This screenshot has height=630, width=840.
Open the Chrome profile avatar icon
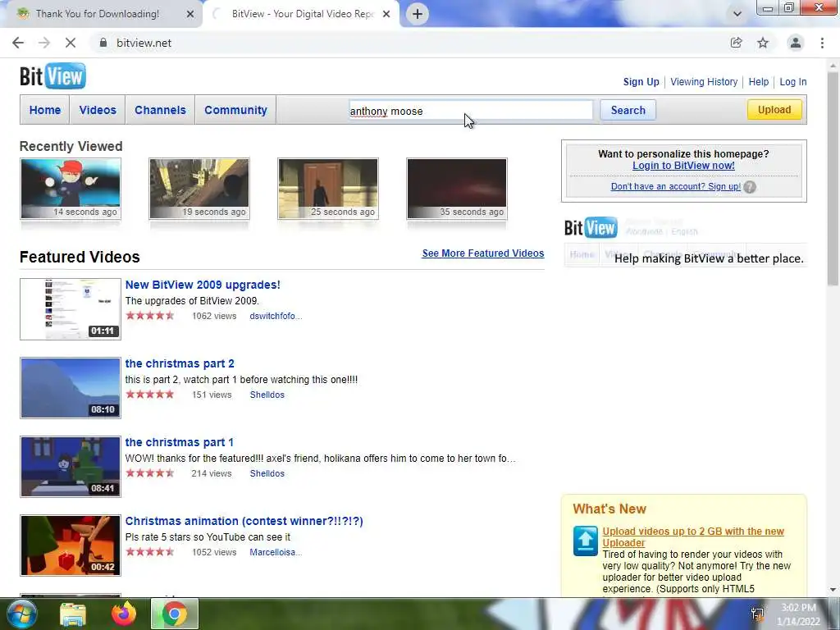click(x=796, y=43)
